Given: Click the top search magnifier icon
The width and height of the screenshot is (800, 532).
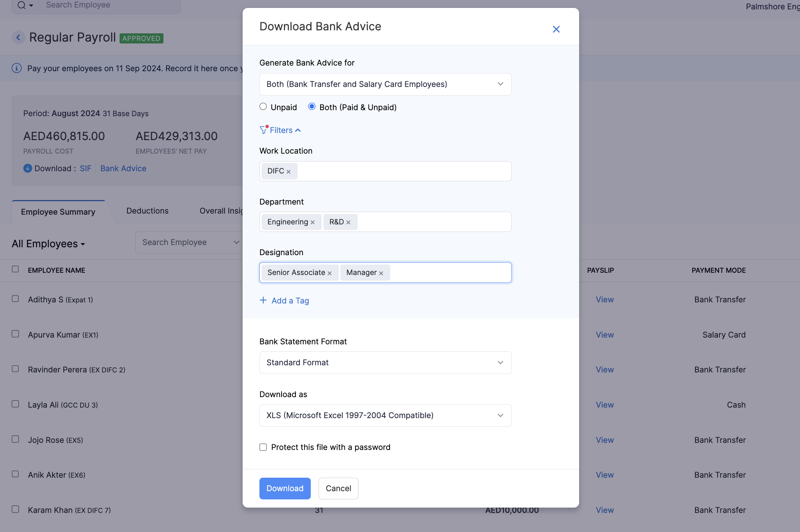Looking at the screenshot, I should [x=22, y=5].
